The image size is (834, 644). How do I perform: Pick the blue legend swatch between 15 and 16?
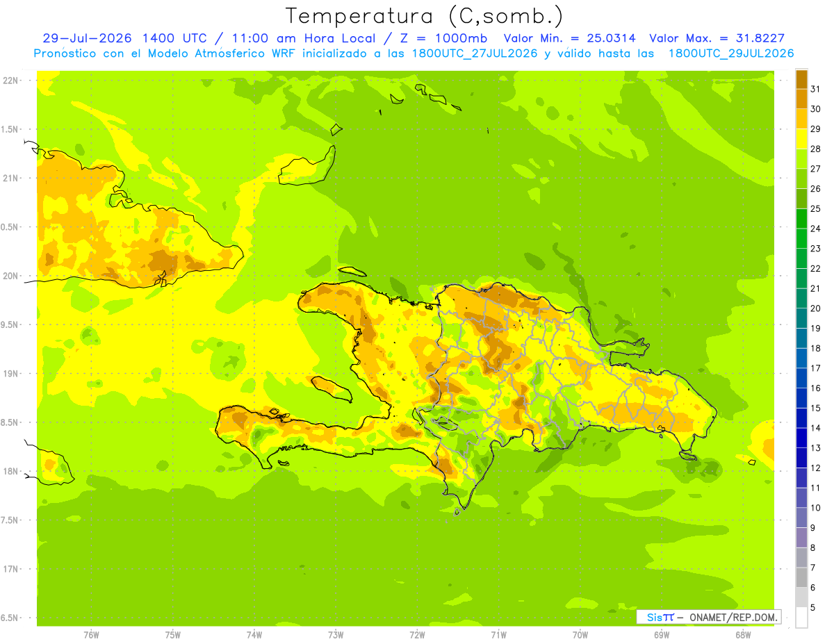click(801, 398)
